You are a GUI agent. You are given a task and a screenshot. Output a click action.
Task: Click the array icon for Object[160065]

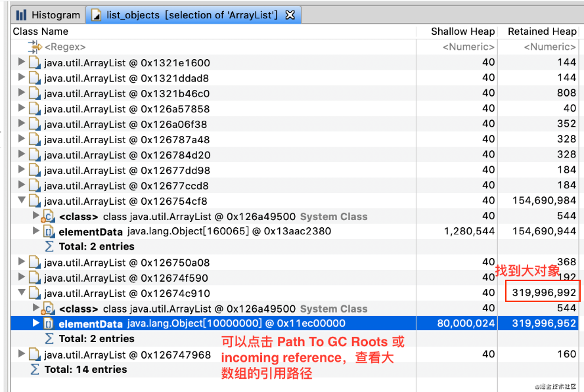click(48, 232)
